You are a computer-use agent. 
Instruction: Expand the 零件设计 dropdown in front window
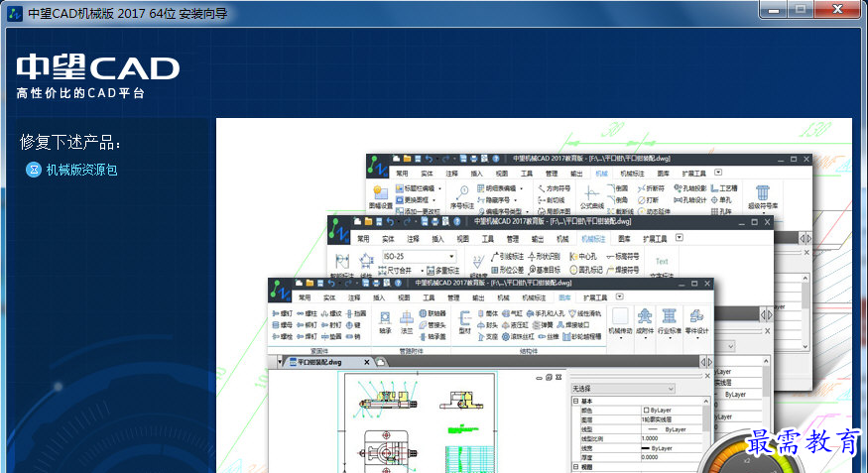point(696,322)
